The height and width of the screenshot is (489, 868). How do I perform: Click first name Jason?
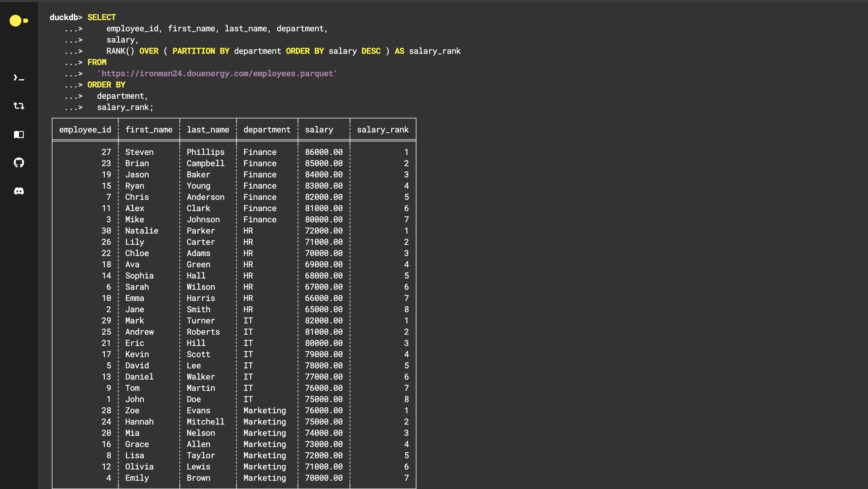point(137,175)
